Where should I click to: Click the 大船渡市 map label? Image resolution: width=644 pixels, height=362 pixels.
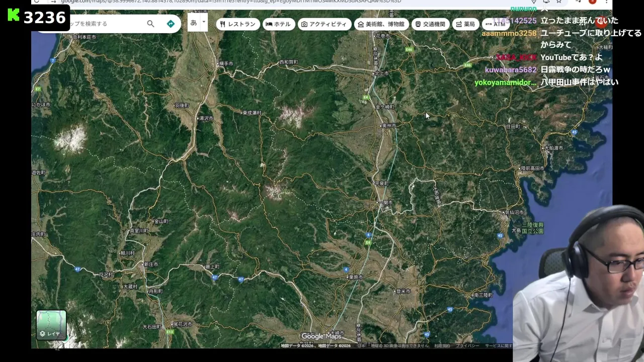coord(553,148)
